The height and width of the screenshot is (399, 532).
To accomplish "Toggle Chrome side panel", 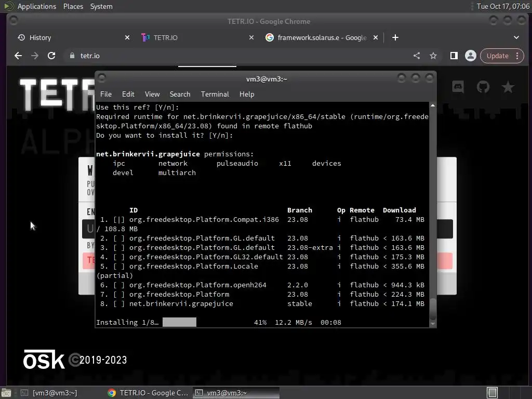I will 454,56.
